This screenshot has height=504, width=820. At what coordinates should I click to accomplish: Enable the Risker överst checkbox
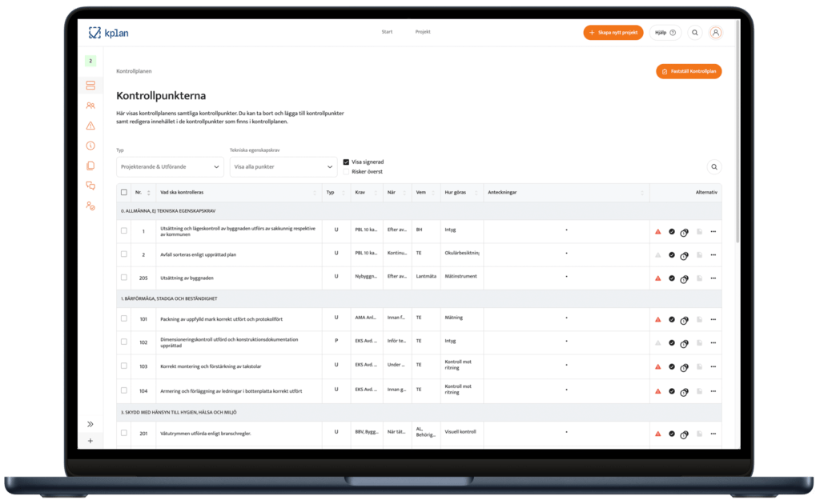coord(346,171)
